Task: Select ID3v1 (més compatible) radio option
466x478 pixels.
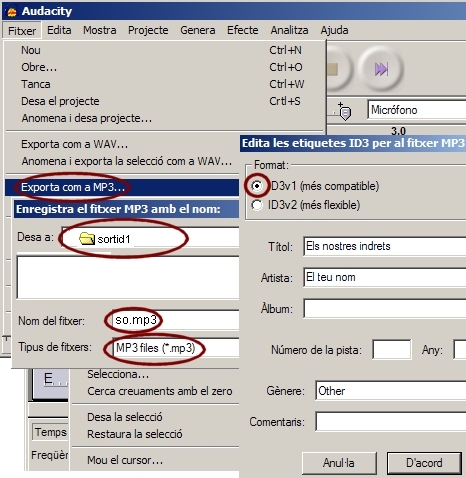Action: (x=257, y=186)
